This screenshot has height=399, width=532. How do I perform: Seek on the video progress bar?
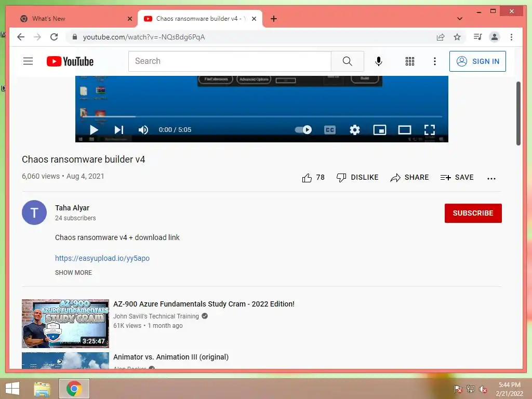click(x=261, y=116)
